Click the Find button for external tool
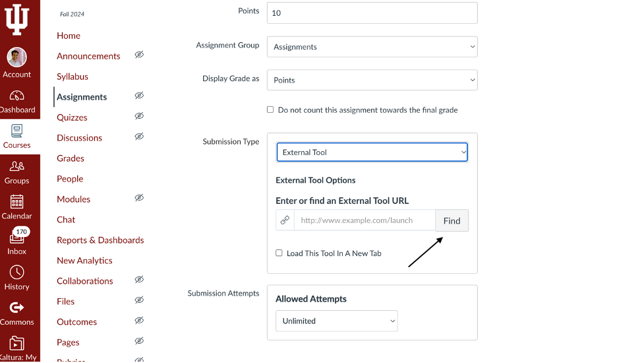The image size is (644, 363). pyautogui.click(x=452, y=220)
